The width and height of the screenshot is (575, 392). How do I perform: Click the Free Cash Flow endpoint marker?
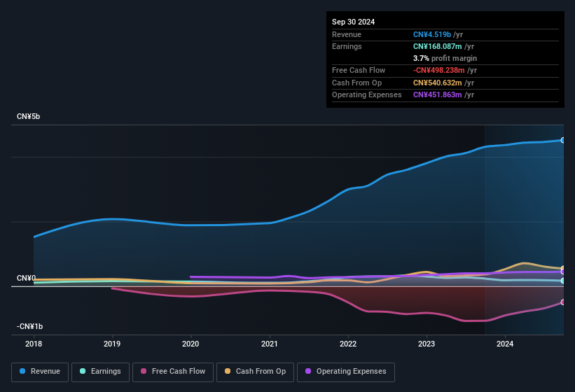563,302
